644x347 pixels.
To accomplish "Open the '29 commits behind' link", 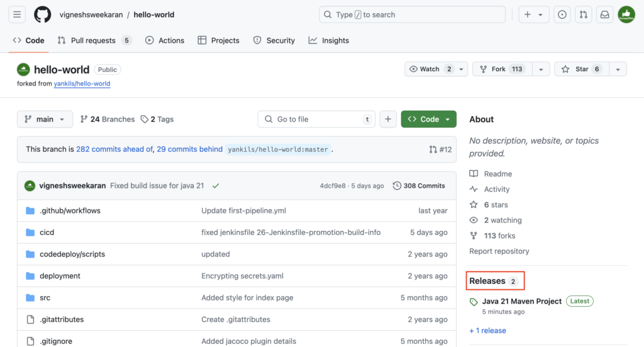I will click(190, 149).
